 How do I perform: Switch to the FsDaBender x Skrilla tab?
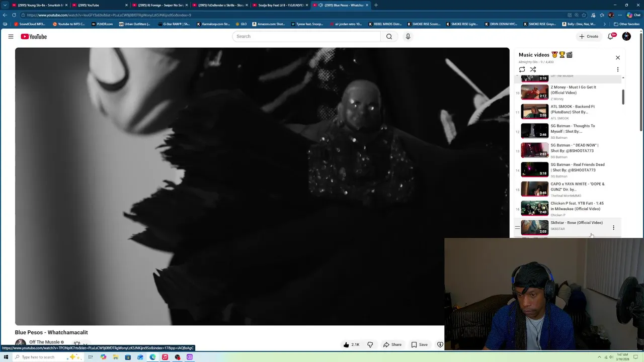219,5
